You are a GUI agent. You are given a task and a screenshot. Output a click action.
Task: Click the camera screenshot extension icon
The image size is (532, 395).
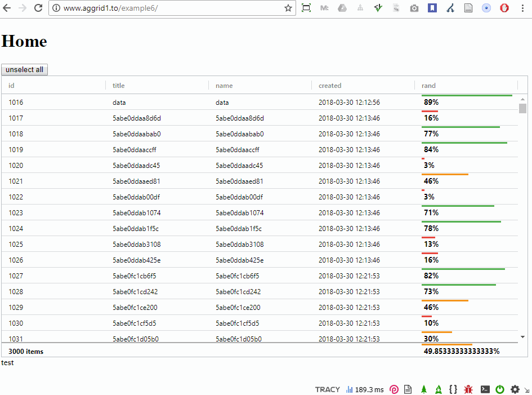click(x=414, y=8)
